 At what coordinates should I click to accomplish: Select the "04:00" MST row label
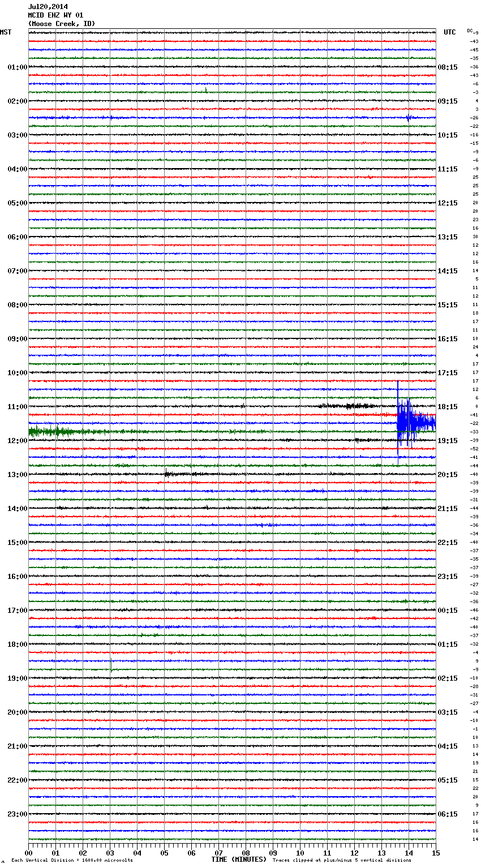tap(18, 169)
